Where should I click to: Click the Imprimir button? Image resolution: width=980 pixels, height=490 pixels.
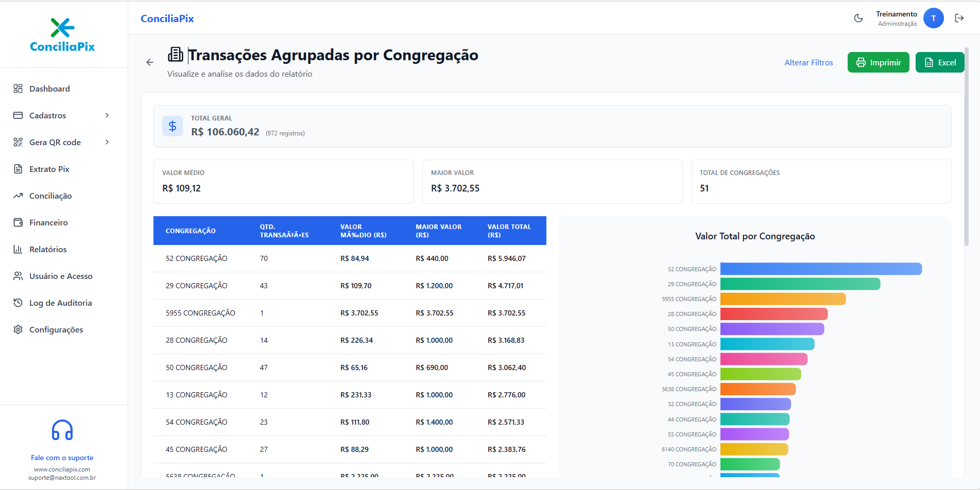[x=878, y=62]
